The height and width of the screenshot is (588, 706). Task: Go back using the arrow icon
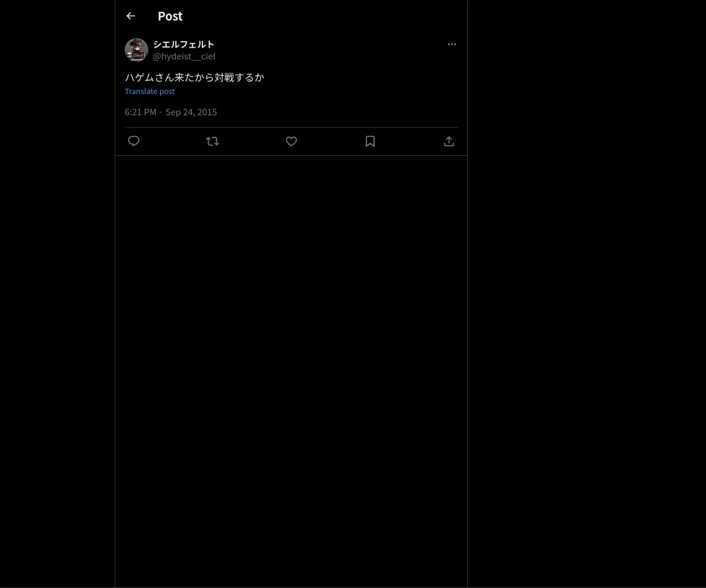(131, 16)
